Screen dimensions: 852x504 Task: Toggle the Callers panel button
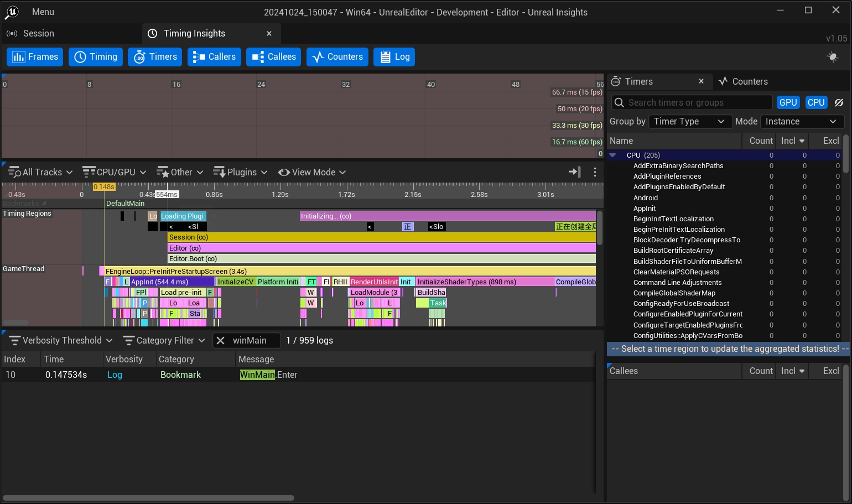pos(214,57)
